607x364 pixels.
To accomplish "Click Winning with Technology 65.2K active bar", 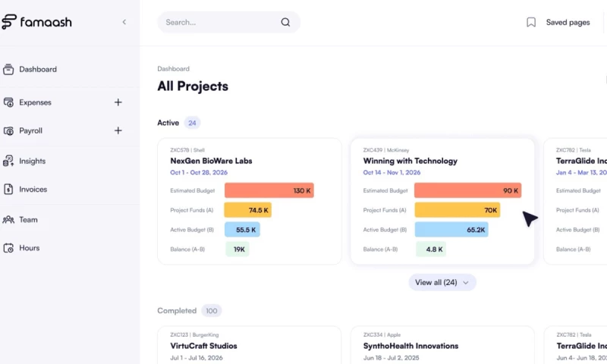I will click(451, 230).
